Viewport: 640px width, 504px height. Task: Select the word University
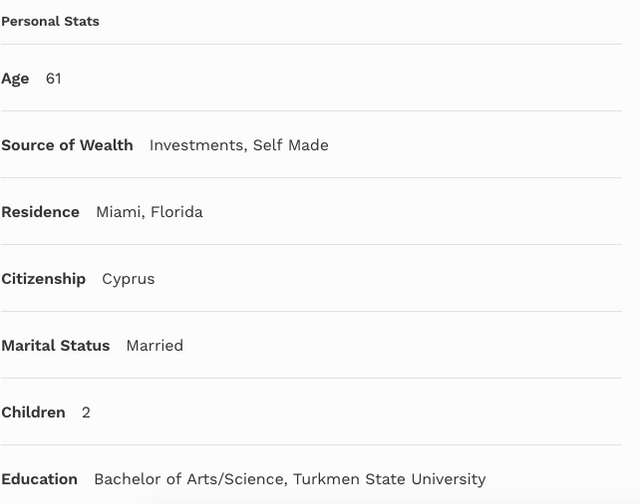tap(447, 479)
